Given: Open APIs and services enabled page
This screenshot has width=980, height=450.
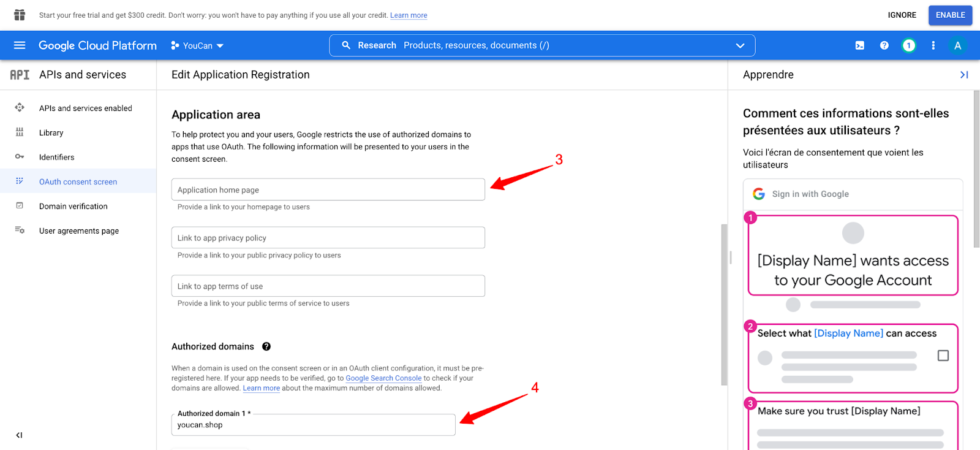Looking at the screenshot, I should click(x=86, y=108).
